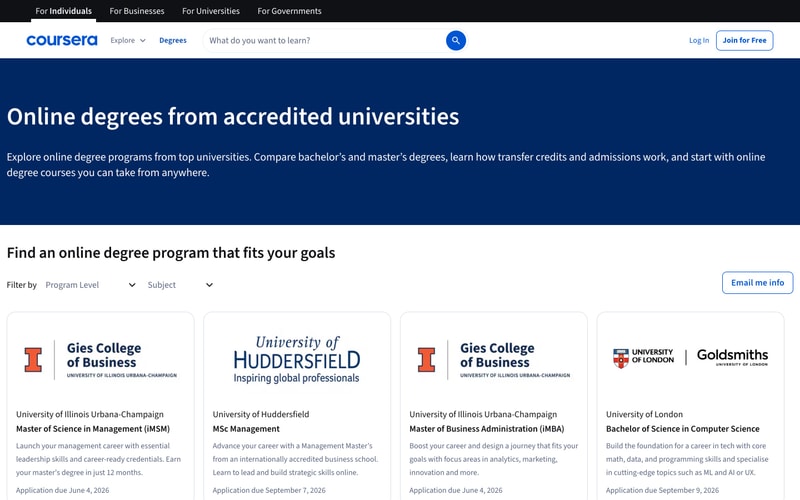Click 'Application due June 4, 2026' on iMSM card
This screenshot has height=500, width=800.
[62, 490]
